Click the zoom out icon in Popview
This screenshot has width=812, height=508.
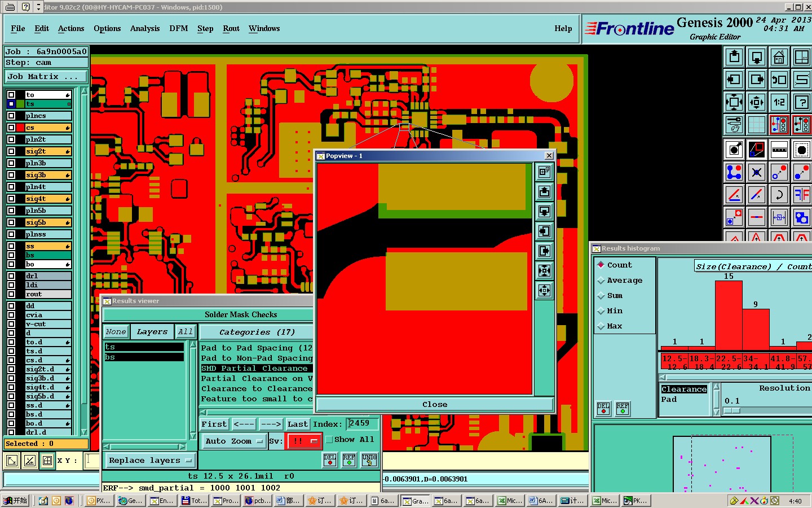[x=544, y=291]
